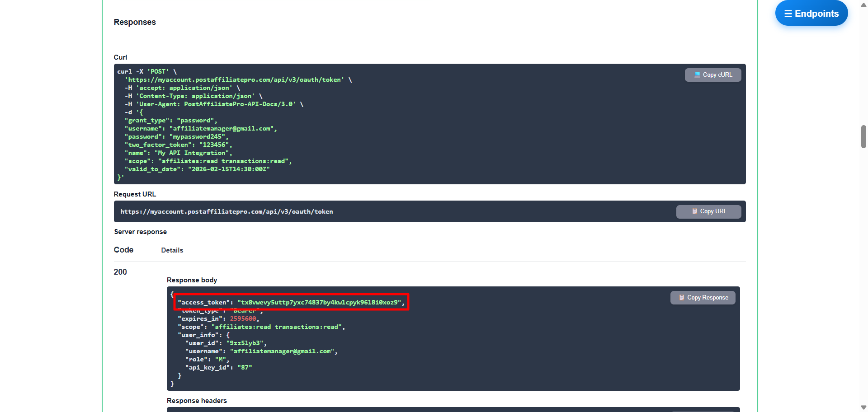Click the clipboard icon on Copy Response

point(681,298)
